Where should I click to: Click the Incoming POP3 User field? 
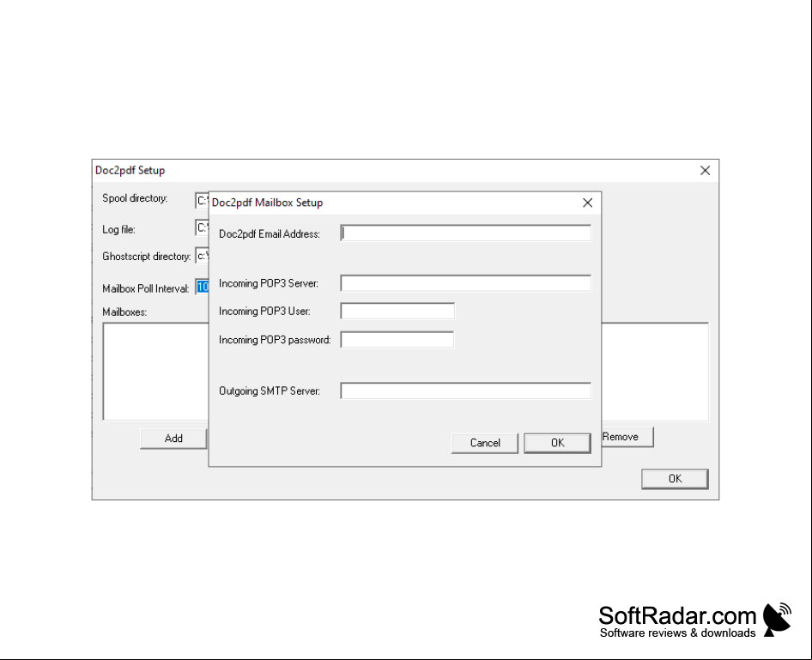397,311
